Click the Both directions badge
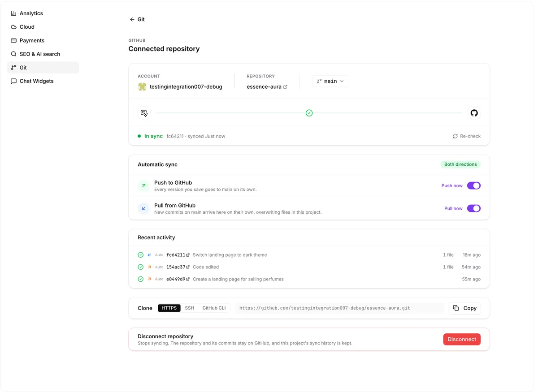This screenshot has width=538, height=392. [460, 164]
